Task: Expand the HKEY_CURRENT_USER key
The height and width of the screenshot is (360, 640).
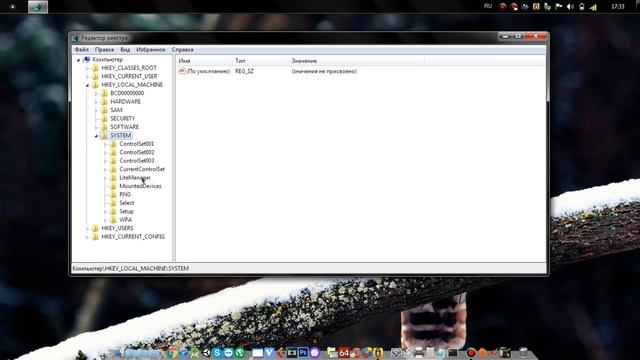Action: click(x=87, y=77)
